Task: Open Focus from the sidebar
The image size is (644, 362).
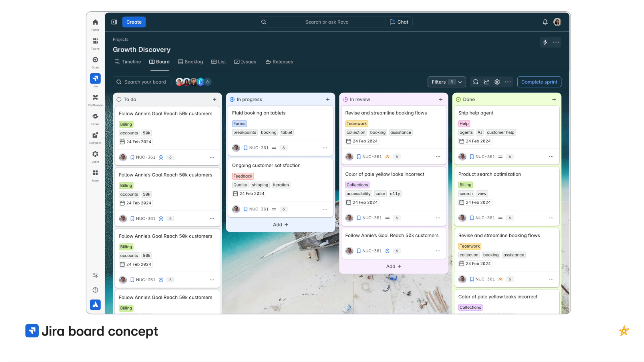Action: coord(95,119)
